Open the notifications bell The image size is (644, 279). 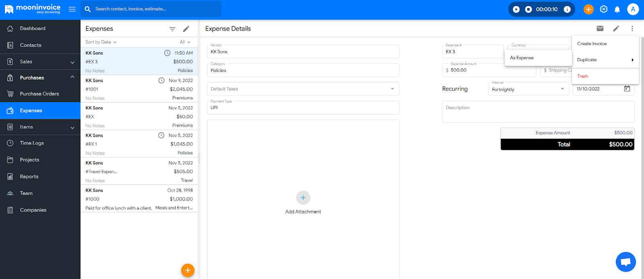coord(617,9)
